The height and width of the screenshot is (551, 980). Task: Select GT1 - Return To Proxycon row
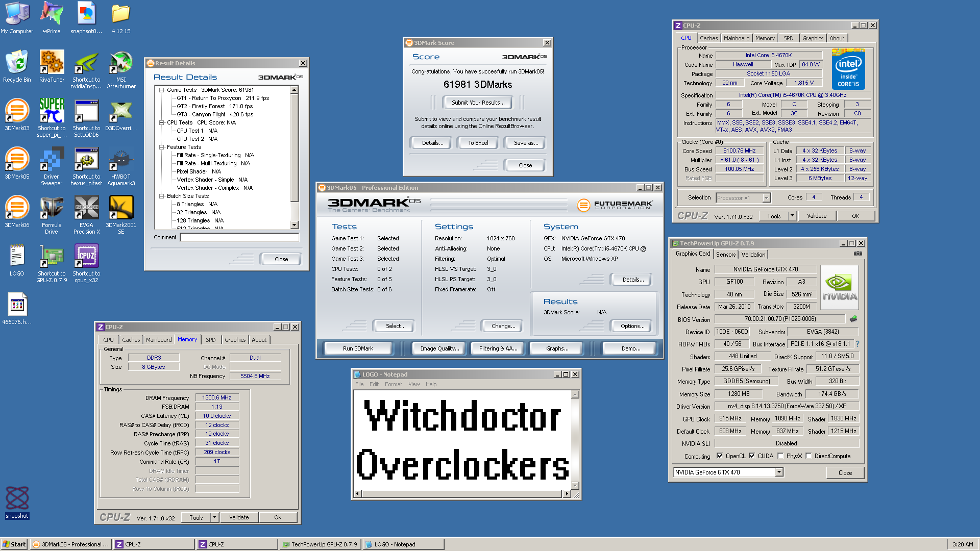click(223, 98)
